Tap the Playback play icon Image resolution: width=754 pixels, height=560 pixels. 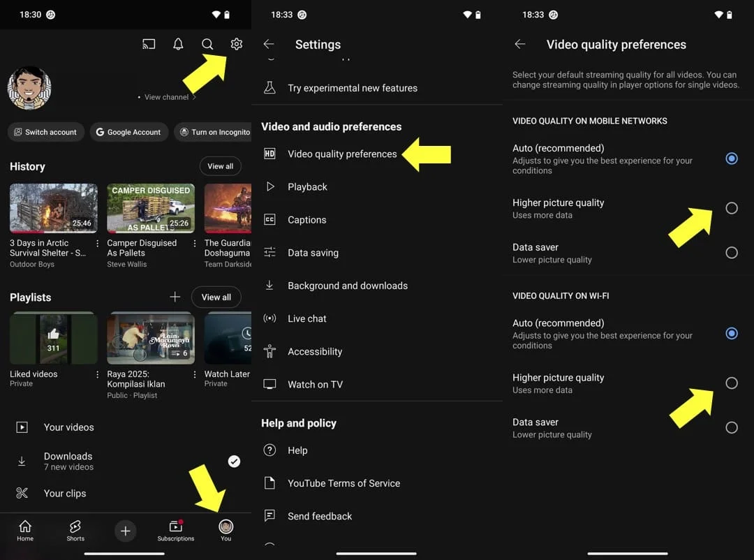click(x=270, y=186)
